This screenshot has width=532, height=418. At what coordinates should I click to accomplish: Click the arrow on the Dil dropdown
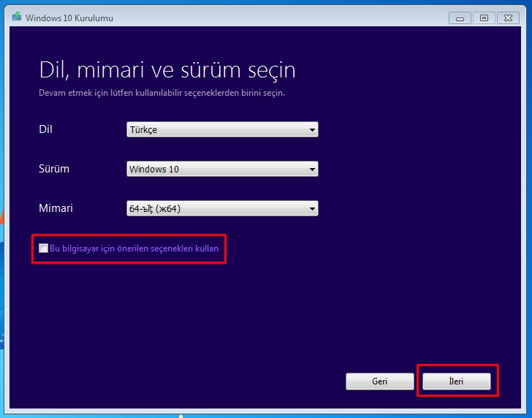(312, 130)
